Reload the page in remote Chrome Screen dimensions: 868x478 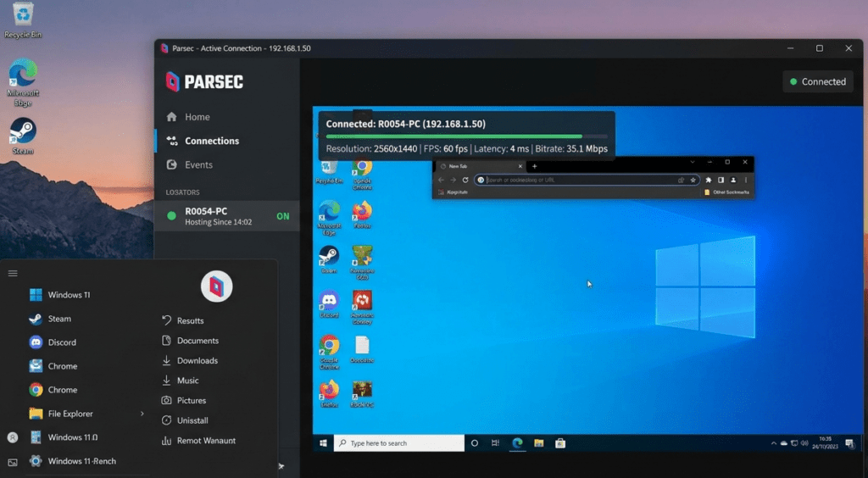tap(465, 180)
